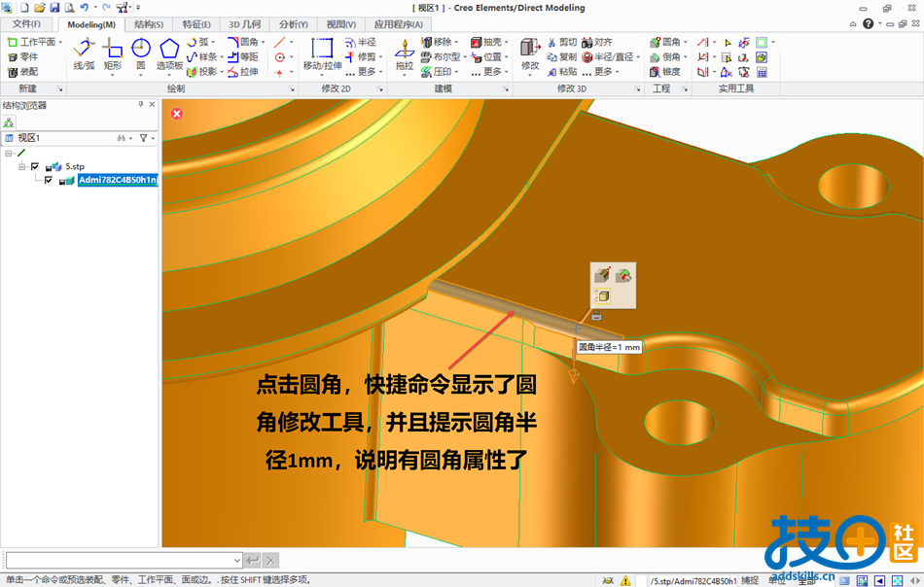Screen dimensions: 924x587
Task: Click the open folder quick access icon
Action: [x=40, y=8]
